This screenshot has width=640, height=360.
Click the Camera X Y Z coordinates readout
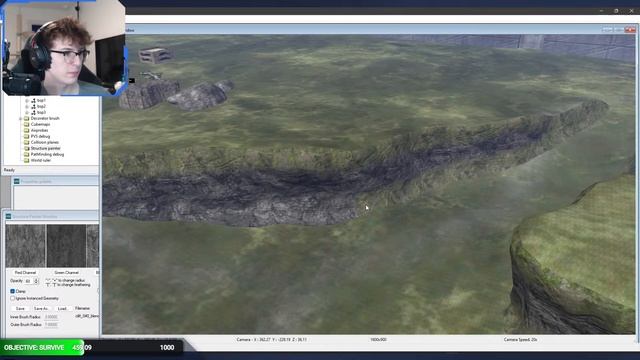pyautogui.click(x=271, y=340)
